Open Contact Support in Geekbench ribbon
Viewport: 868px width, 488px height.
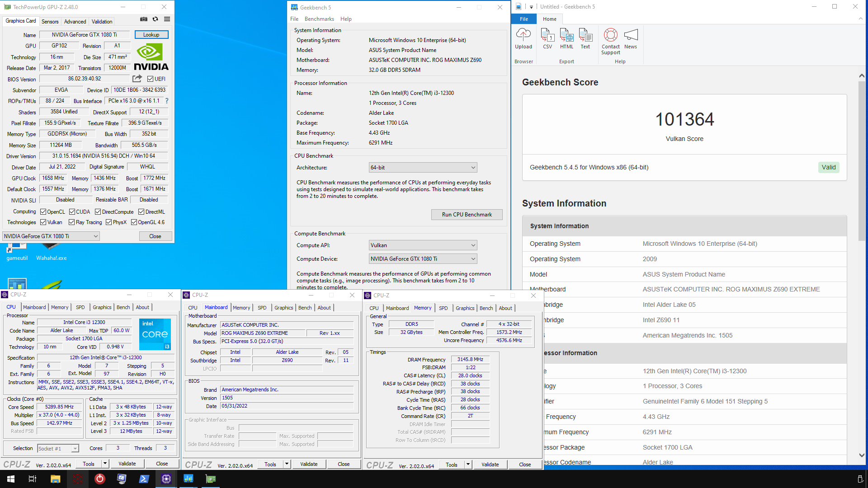coord(611,42)
